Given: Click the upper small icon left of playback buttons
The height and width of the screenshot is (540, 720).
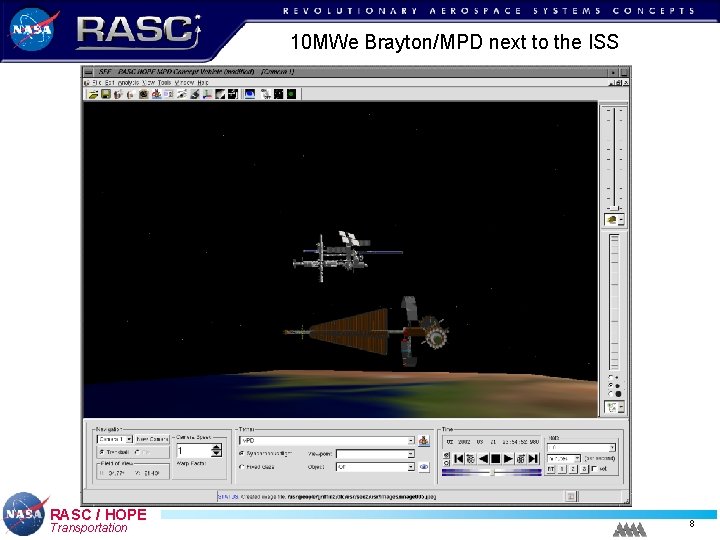Looking at the screenshot, I should 447,456.
